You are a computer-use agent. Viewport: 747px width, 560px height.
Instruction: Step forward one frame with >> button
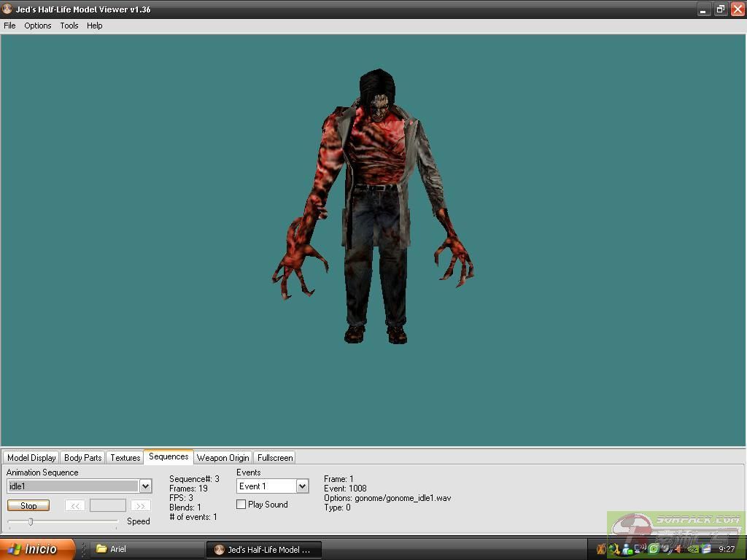(x=141, y=506)
